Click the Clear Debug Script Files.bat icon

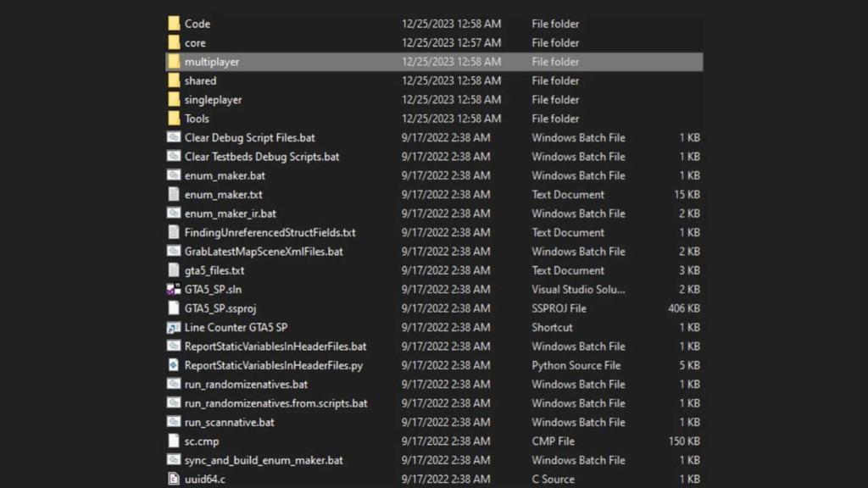click(x=174, y=137)
